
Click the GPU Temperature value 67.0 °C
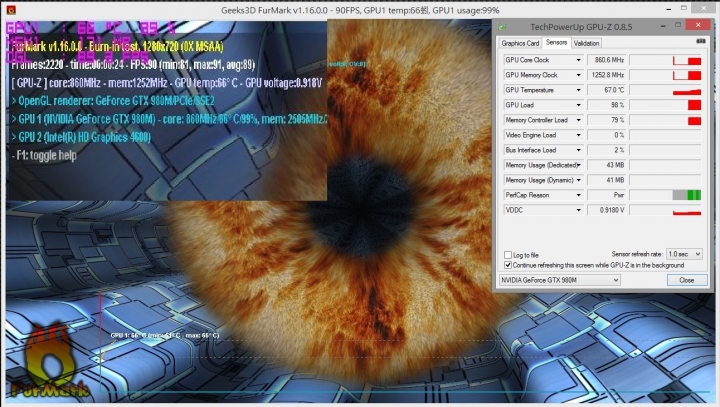[607, 90]
